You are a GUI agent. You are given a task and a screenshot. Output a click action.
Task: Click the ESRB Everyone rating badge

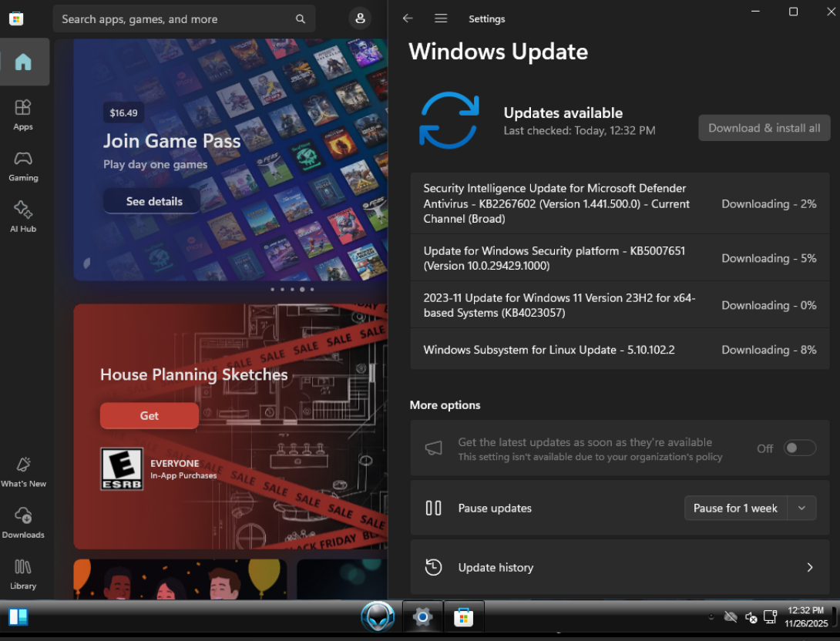[x=122, y=469]
